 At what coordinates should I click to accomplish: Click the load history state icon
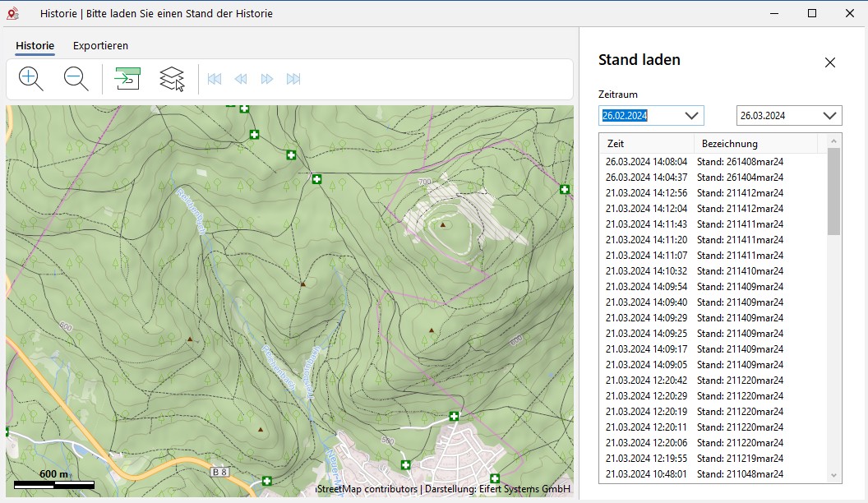click(127, 79)
